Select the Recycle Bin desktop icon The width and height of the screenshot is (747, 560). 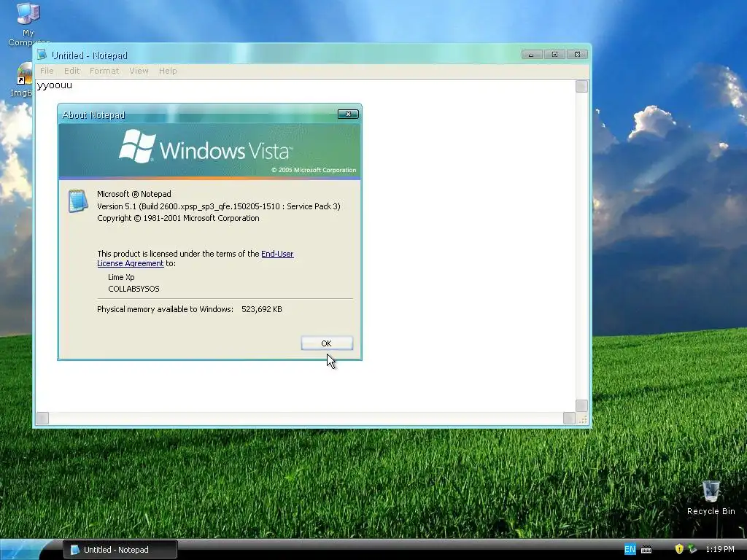[711, 497]
